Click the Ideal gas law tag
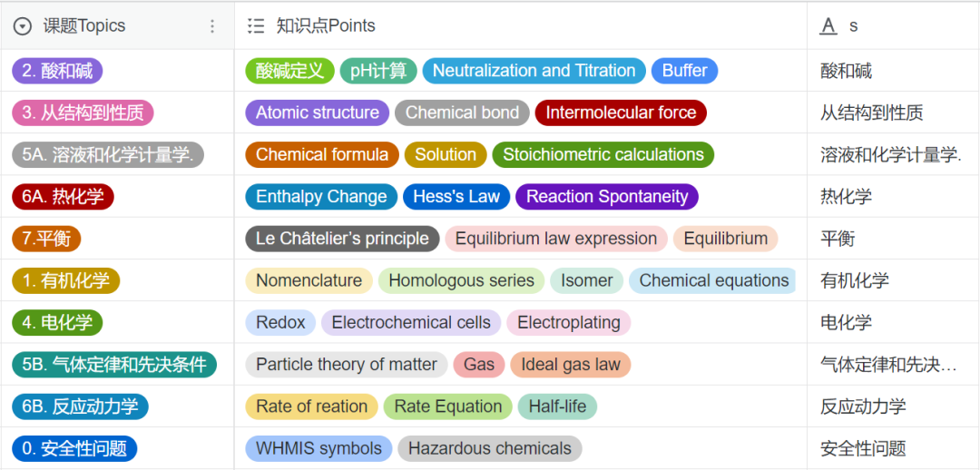Image resolution: width=980 pixels, height=470 pixels. point(570,365)
